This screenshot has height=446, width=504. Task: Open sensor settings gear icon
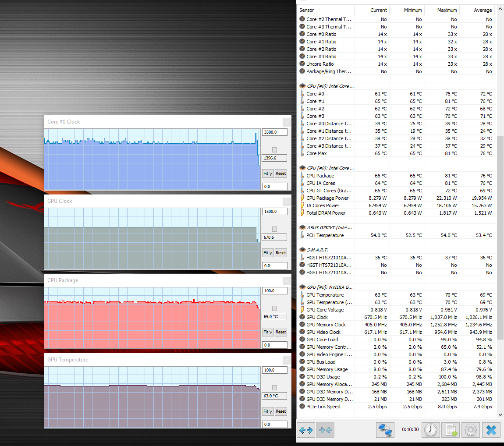[471, 430]
